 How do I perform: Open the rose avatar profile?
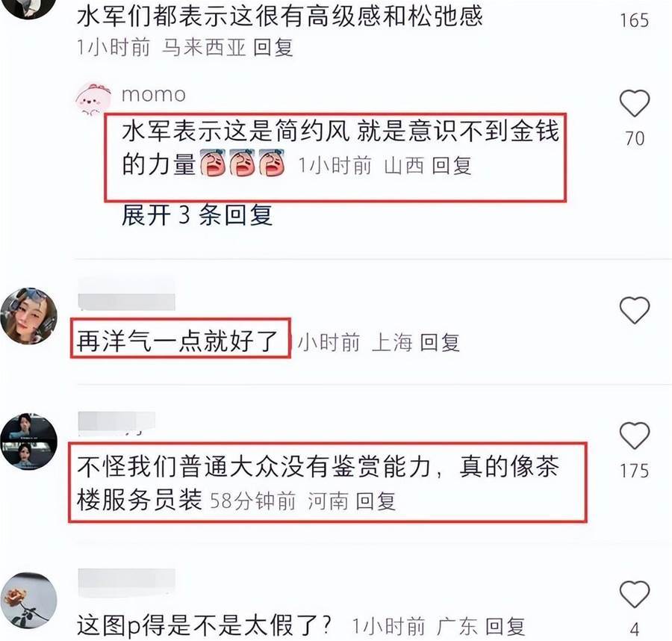tap(28, 600)
